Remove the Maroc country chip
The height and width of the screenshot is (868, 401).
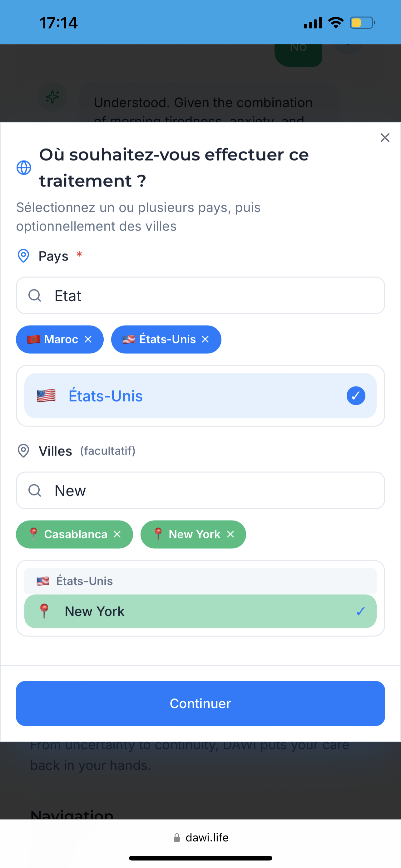click(x=88, y=339)
